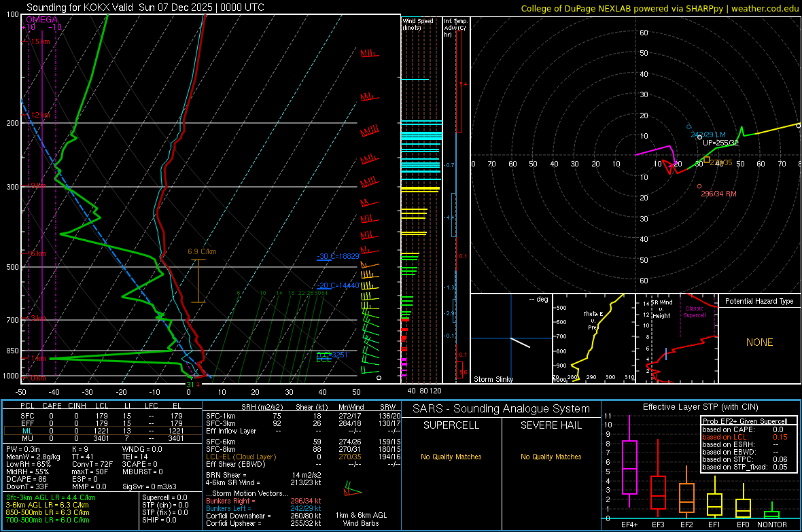Screen dimensions: 802x532
Task: Click the 'Effective Layer STP (with CIN)' title
Action: pyautogui.click(x=700, y=407)
